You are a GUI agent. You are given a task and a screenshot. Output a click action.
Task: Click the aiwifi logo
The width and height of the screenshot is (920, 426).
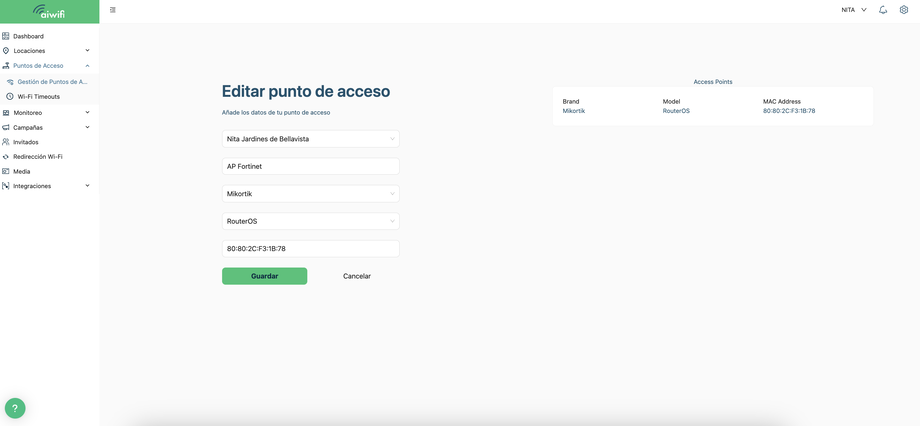click(49, 11)
